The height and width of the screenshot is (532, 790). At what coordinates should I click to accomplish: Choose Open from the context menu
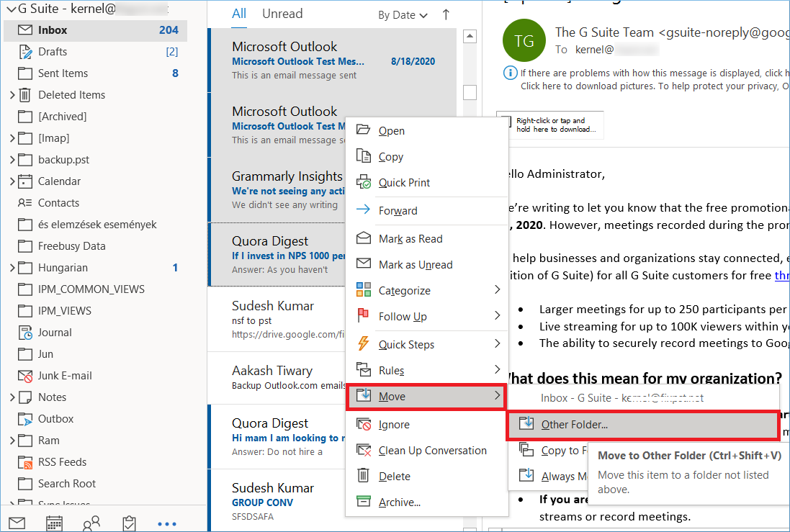[427, 130]
